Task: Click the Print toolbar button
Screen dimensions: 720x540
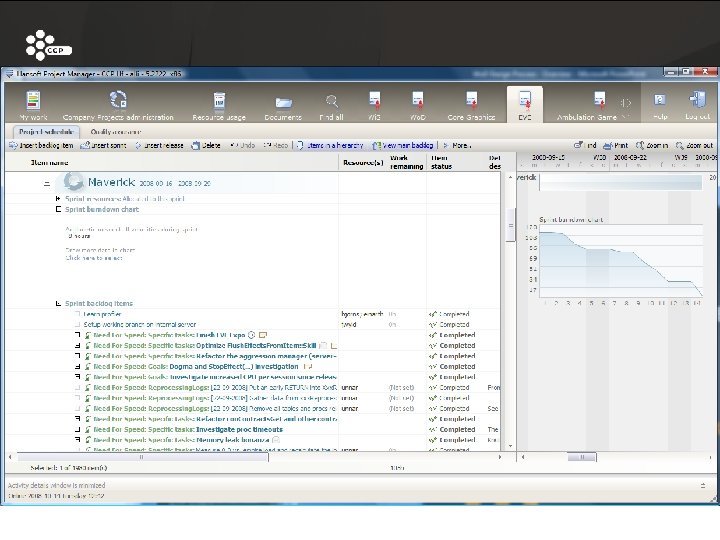Action: tap(615, 146)
